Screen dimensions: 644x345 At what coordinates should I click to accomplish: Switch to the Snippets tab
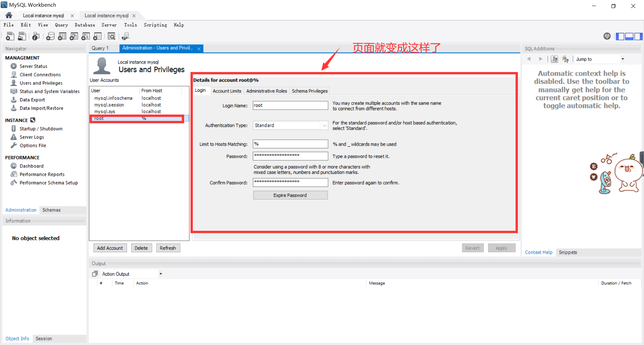pyautogui.click(x=568, y=252)
